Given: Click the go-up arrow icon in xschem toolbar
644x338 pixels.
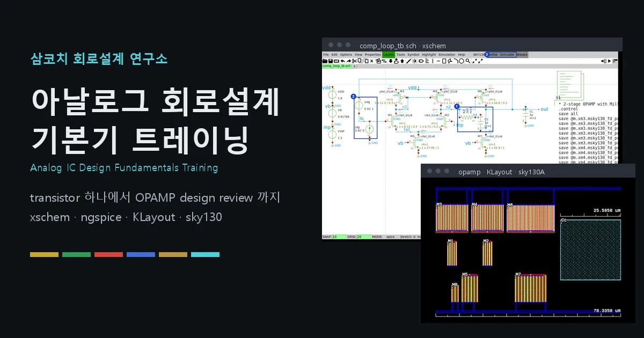Looking at the screenshot, I should (x=402, y=61).
